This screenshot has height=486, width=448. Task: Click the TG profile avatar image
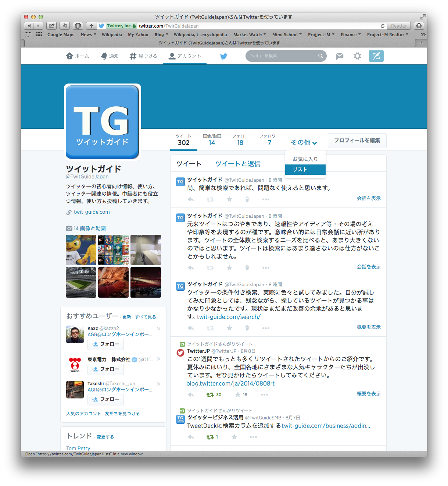click(x=103, y=122)
